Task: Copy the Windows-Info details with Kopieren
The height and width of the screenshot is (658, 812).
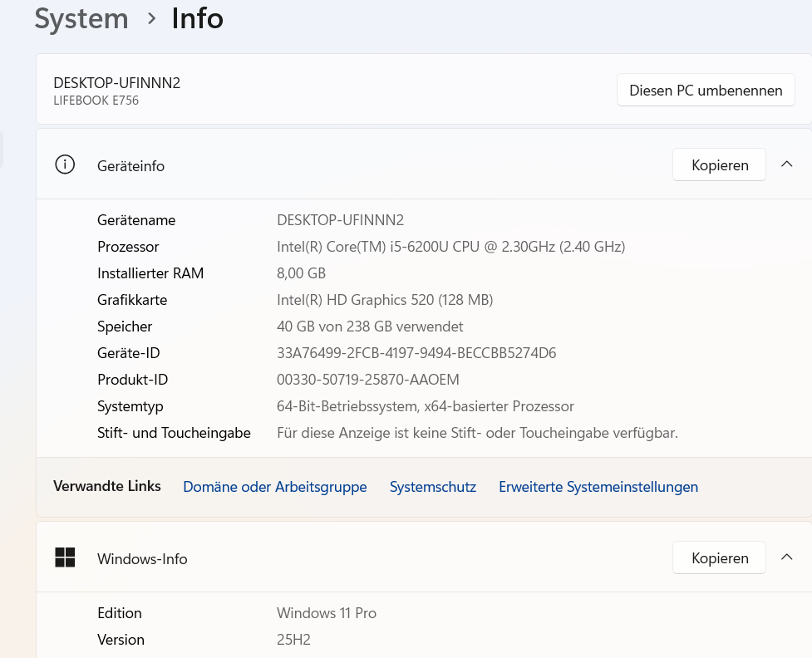Action: [x=719, y=557]
